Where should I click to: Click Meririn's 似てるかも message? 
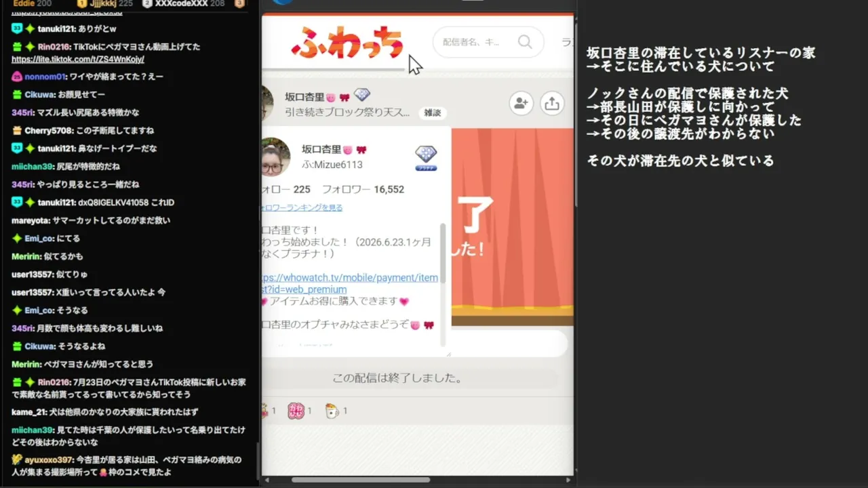point(63,256)
